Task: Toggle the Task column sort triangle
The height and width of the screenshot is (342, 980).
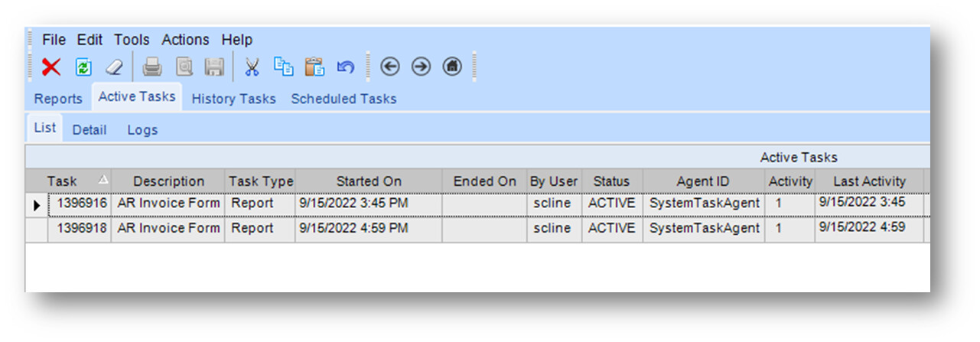Action: click(103, 180)
